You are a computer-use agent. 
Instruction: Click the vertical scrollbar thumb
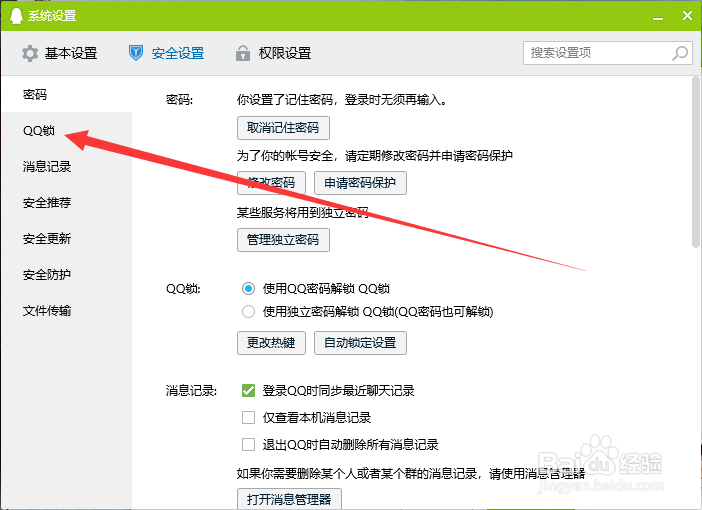coord(695,162)
